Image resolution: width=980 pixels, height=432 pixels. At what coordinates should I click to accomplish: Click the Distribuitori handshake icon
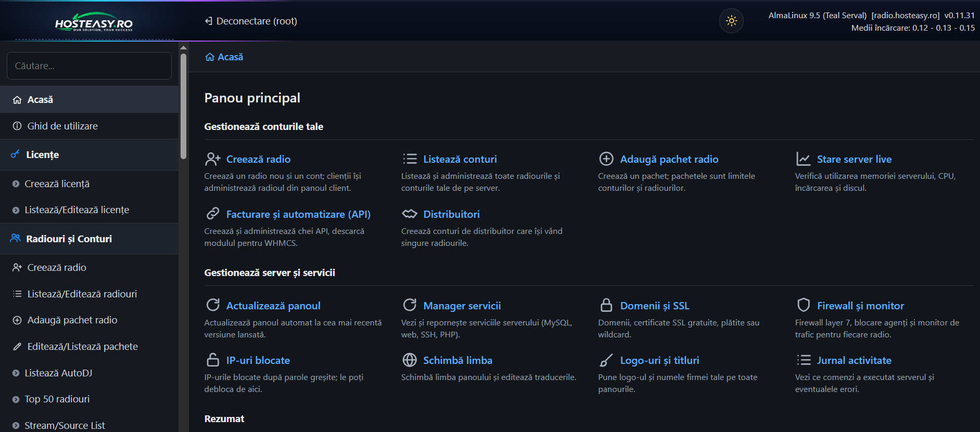pos(410,214)
